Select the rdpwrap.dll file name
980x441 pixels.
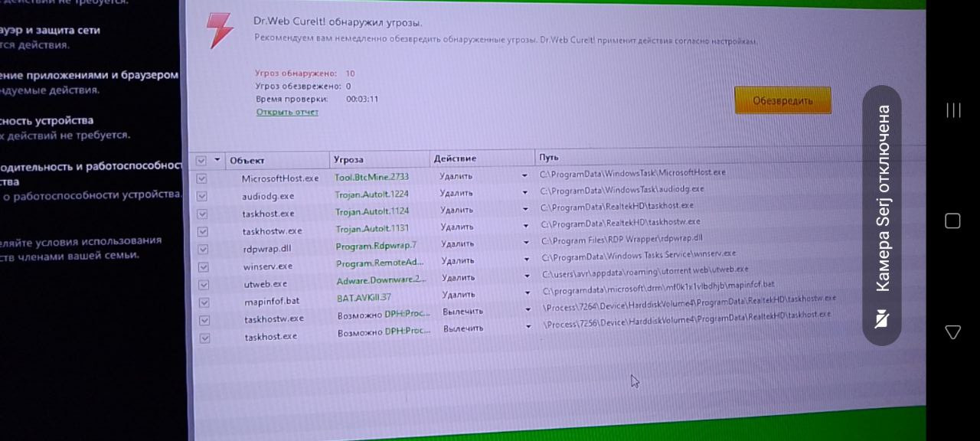pyautogui.click(x=266, y=249)
